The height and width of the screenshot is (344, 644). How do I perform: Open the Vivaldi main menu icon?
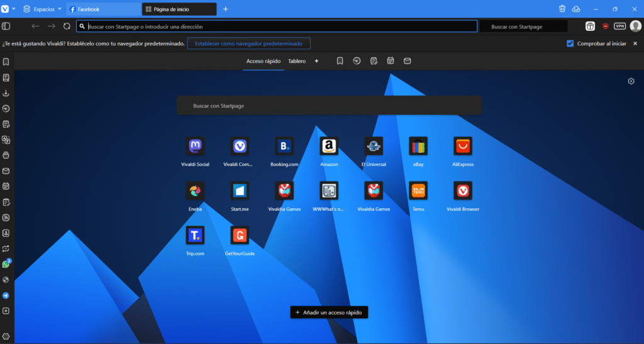[5, 9]
